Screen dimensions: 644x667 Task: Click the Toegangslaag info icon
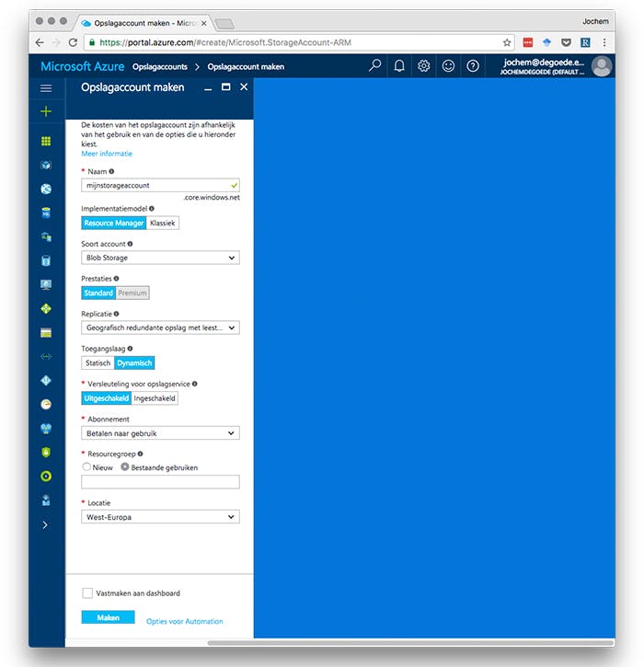click(x=130, y=349)
